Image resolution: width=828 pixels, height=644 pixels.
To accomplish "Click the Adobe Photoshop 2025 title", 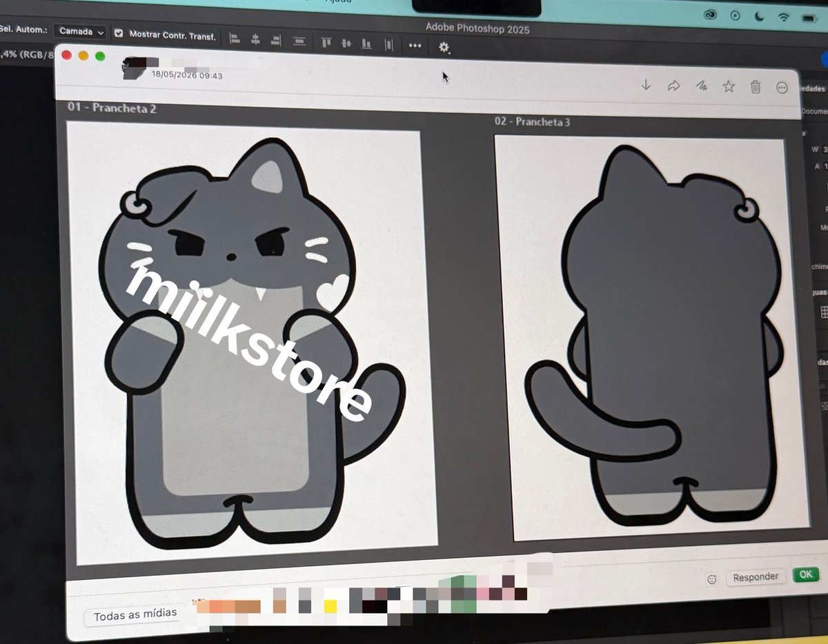I will pos(477,28).
